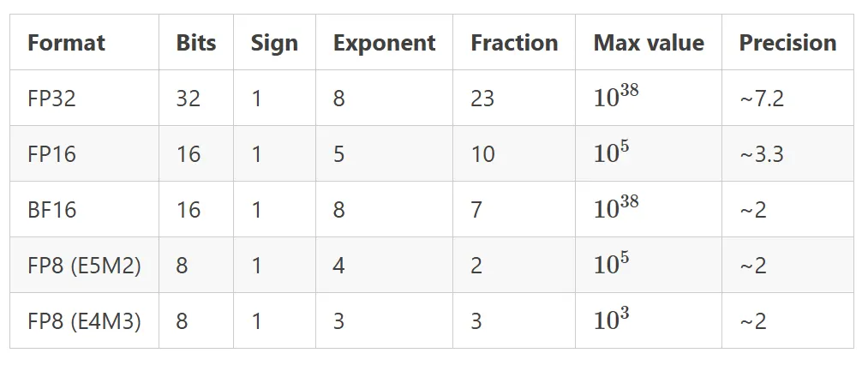868x365 pixels.
Task: Click the FP32 bits value 32
Action: pyautogui.click(x=189, y=99)
